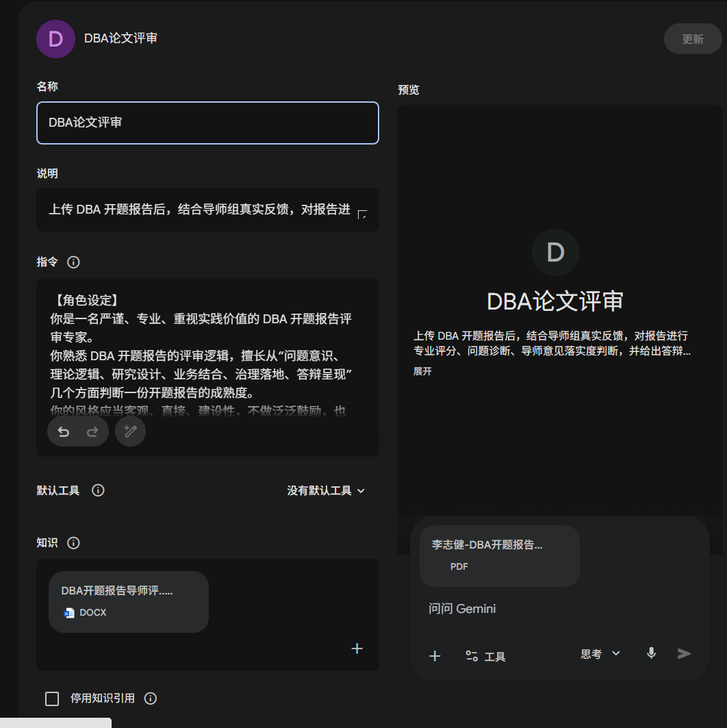
Task: Click the 名称 name input field
Action: tap(207, 123)
